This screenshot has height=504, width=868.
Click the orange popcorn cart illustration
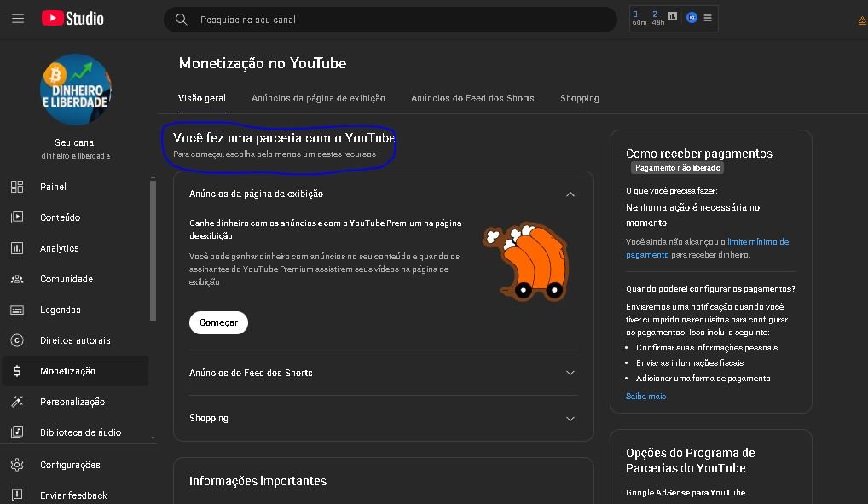click(526, 261)
